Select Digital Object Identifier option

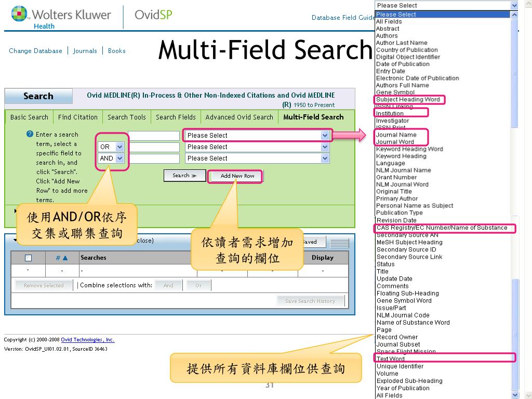pyautogui.click(x=408, y=57)
